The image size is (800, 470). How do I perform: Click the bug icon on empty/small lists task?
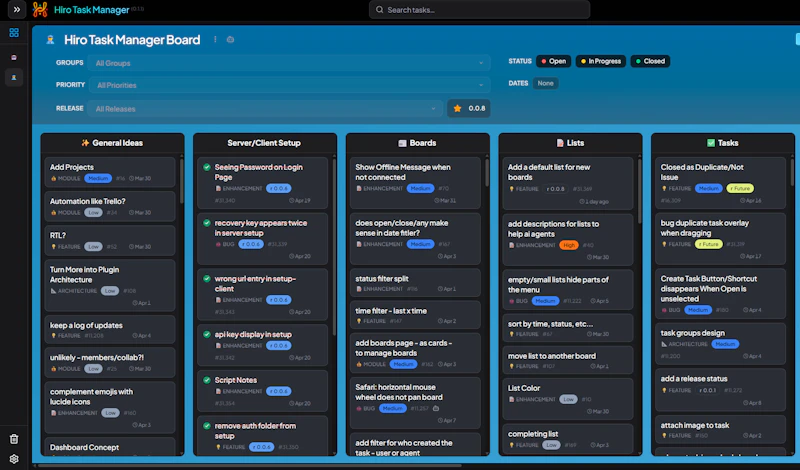(512, 301)
